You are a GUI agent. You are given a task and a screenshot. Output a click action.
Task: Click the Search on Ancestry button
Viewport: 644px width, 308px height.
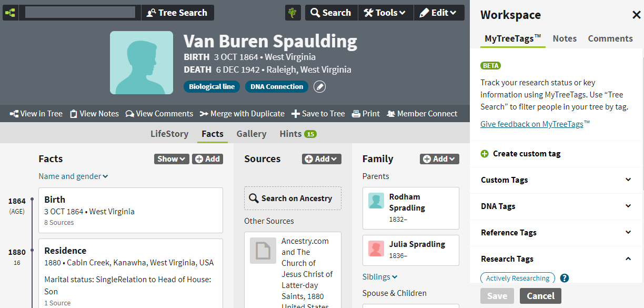click(x=293, y=198)
